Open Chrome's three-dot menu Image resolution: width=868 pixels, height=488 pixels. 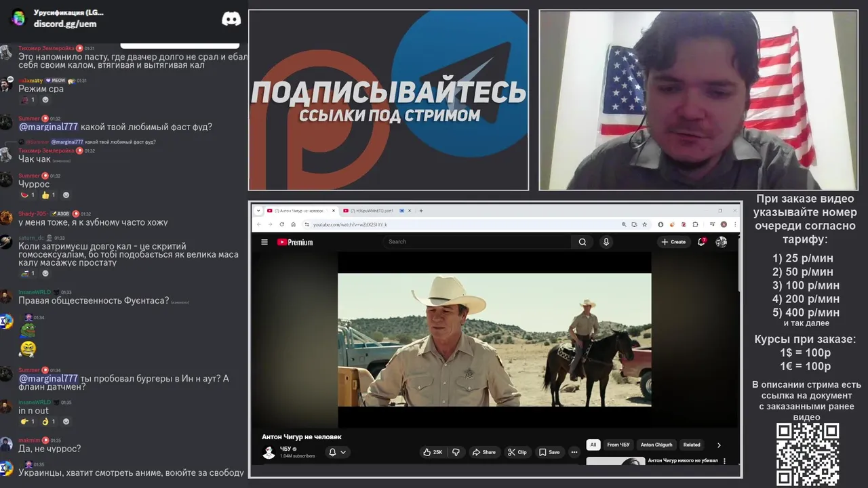pos(735,224)
